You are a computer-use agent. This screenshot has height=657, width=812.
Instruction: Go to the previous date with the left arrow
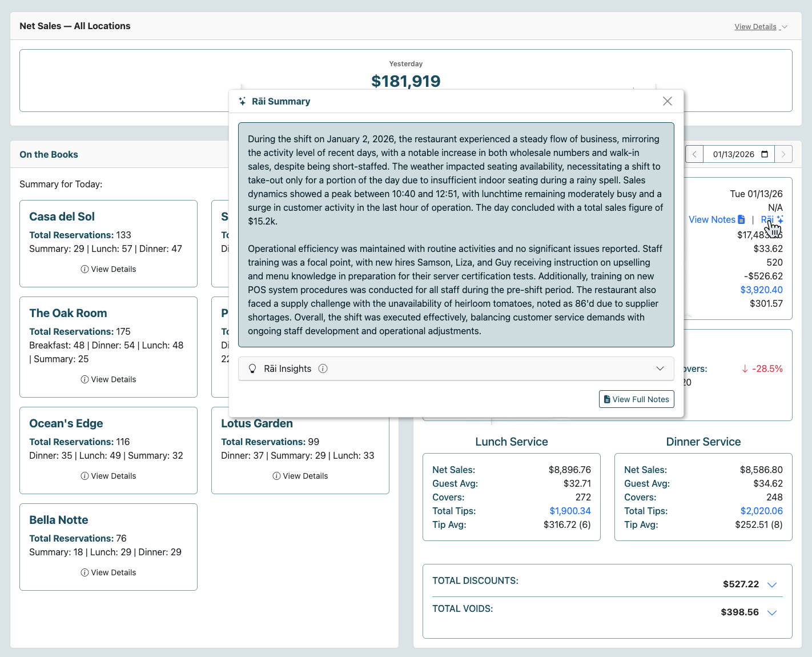(x=694, y=154)
